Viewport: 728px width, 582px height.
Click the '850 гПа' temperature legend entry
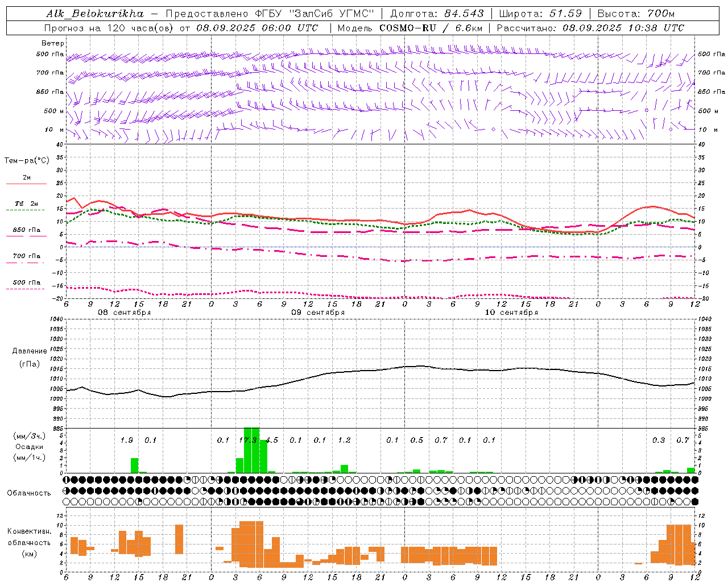[27, 230]
